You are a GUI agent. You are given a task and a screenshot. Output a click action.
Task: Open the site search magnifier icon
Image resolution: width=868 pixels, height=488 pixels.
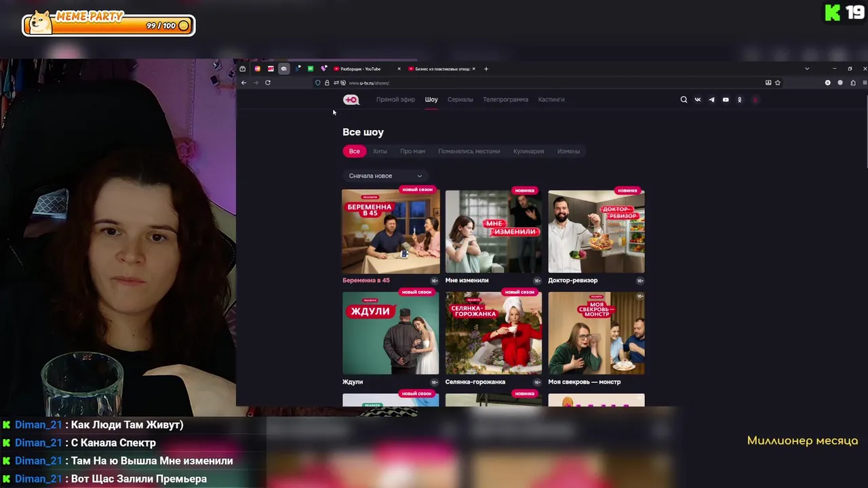pyautogui.click(x=684, y=100)
